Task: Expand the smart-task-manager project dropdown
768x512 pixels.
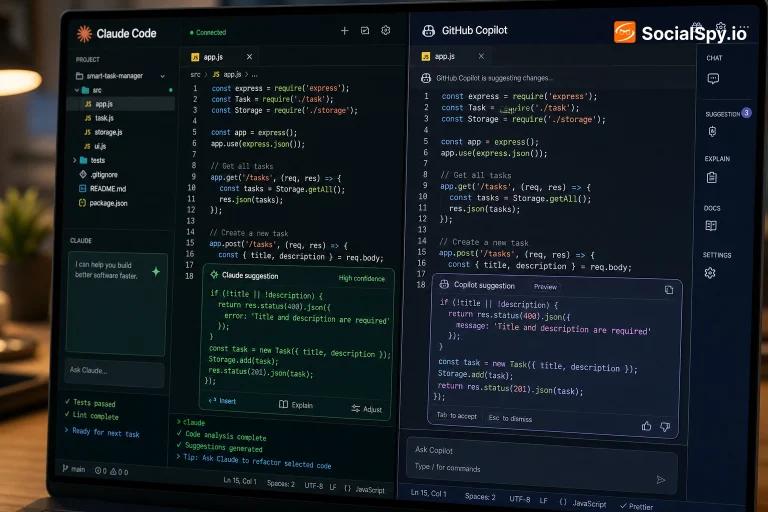Action: tap(163, 76)
